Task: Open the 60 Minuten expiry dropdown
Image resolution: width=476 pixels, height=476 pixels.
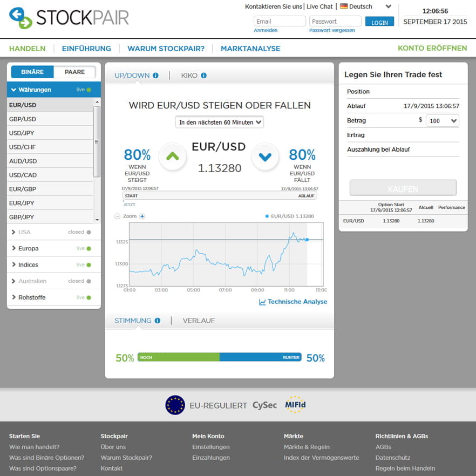Action: pos(220,123)
